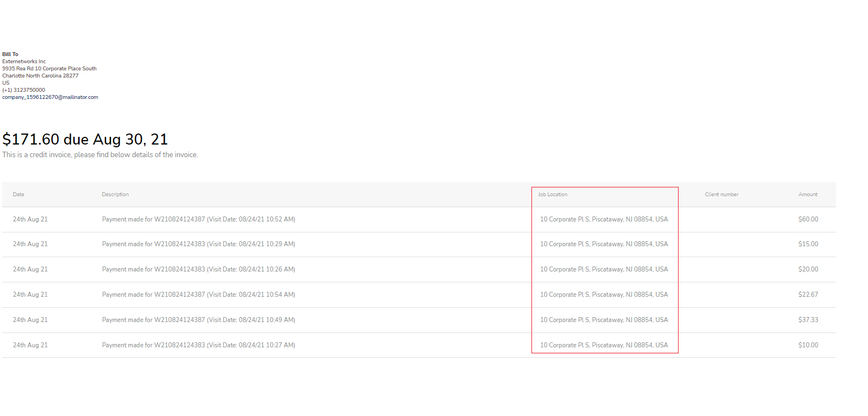868x416 pixels.
Task: Click the $22.67 amount
Action: 808,295
